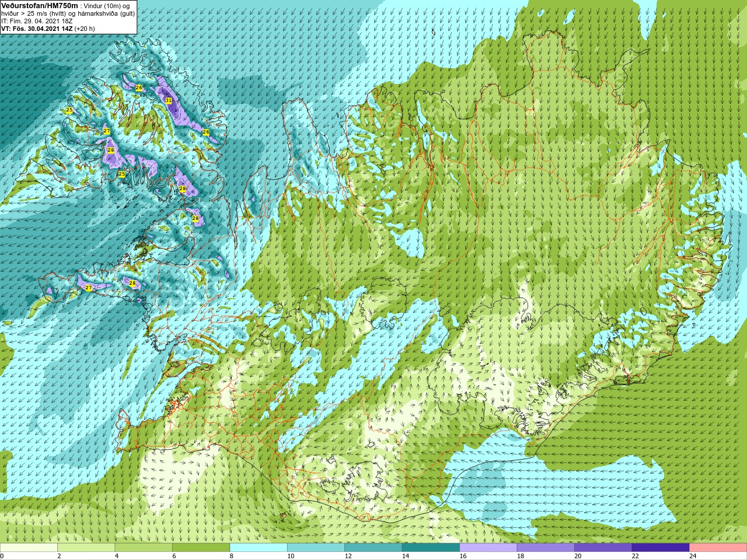Screen dimensions: 747x560
Task: Click the legend tick value 8
Action: [232, 556]
